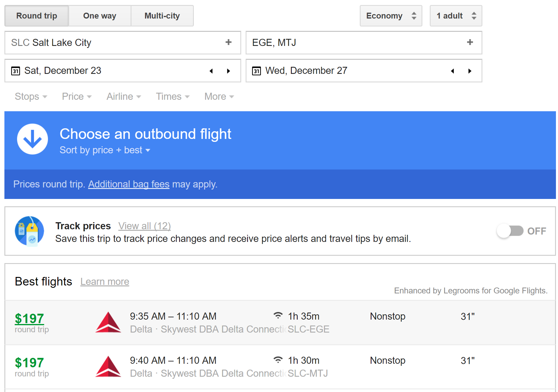
Task: Expand Sort by price + best menu
Action: point(105,150)
